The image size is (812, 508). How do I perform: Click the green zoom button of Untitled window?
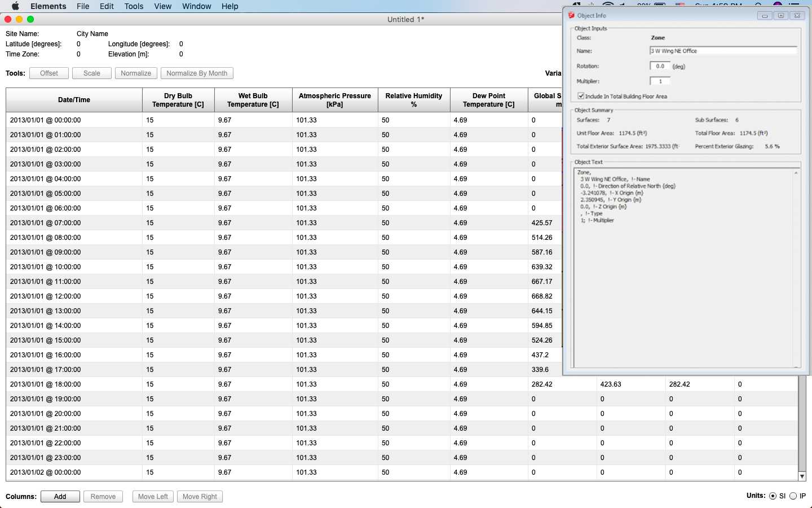click(x=30, y=19)
